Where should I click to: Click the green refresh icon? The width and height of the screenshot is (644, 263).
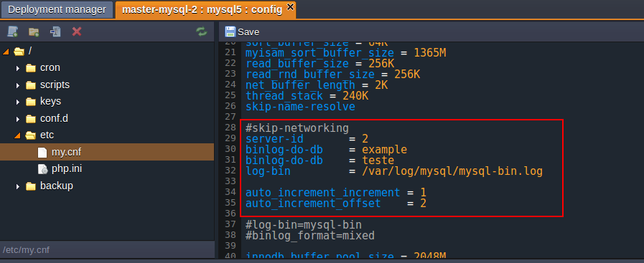(x=202, y=32)
